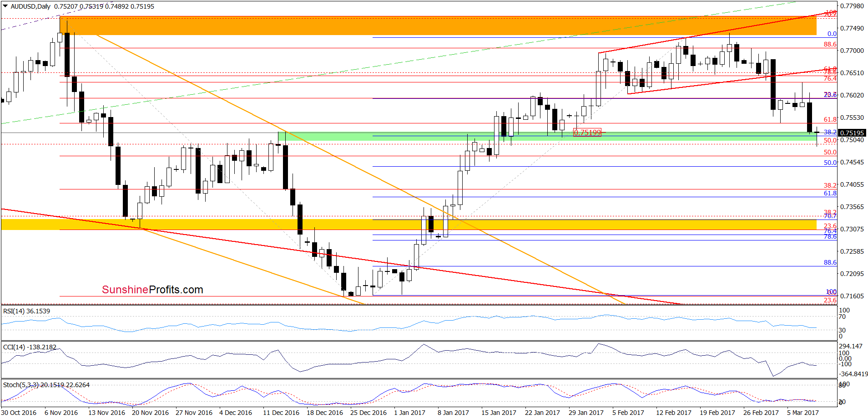
Task: Click the 0.77490 price axis label
Action: [x=852, y=28]
